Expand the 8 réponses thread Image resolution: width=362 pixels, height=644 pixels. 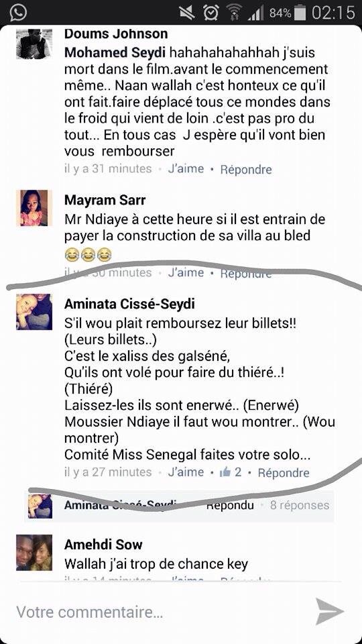point(300,504)
